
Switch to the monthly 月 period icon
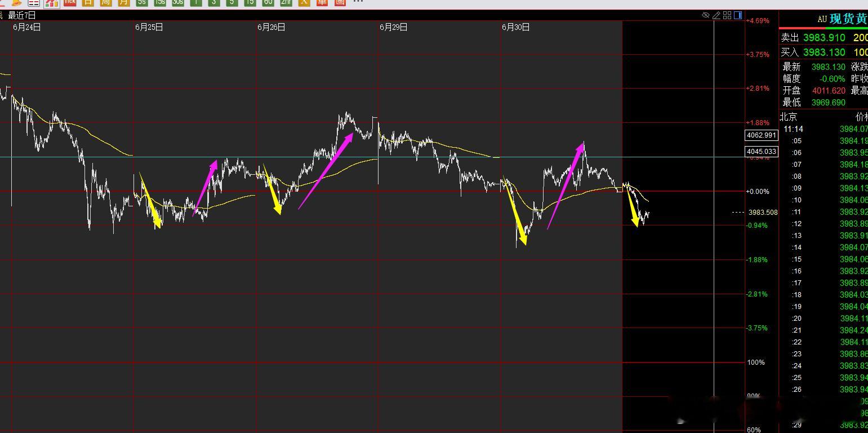(x=123, y=2)
